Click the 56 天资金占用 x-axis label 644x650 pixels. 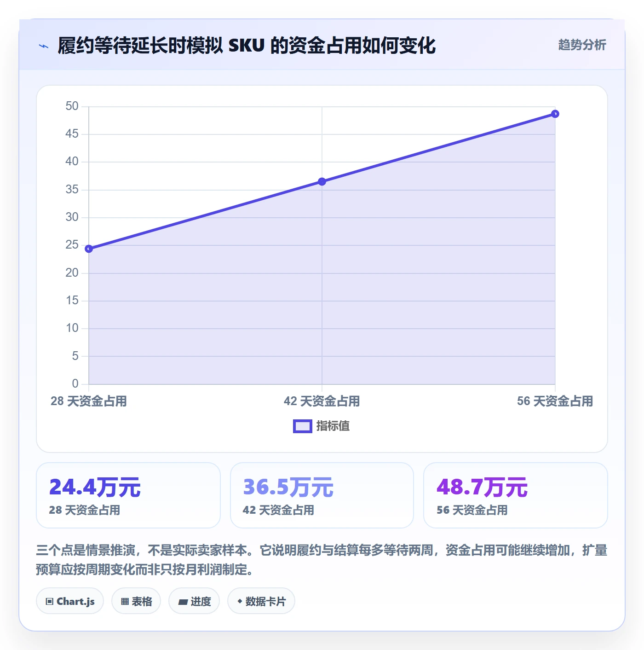click(x=555, y=401)
